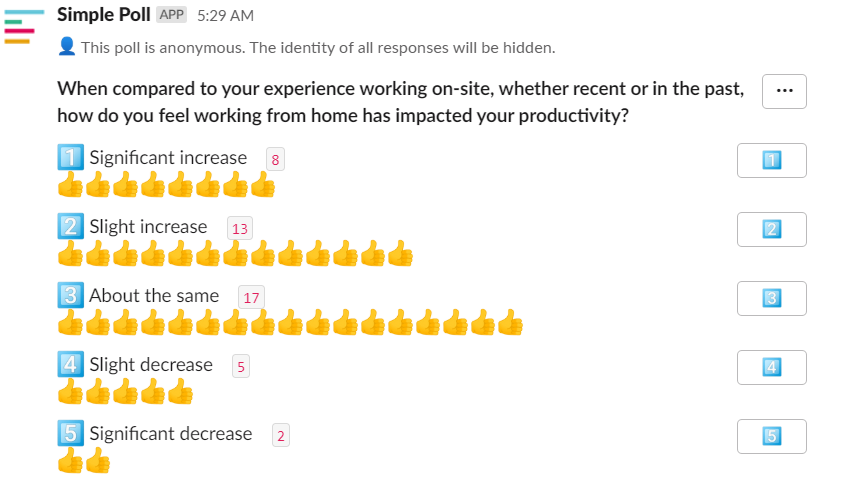Click the 13 vote count for Slight increase

click(240, 228)
